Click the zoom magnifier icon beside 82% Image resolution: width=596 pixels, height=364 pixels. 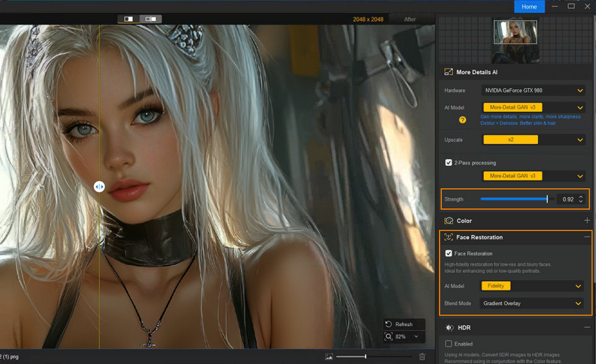click(388, 337)
